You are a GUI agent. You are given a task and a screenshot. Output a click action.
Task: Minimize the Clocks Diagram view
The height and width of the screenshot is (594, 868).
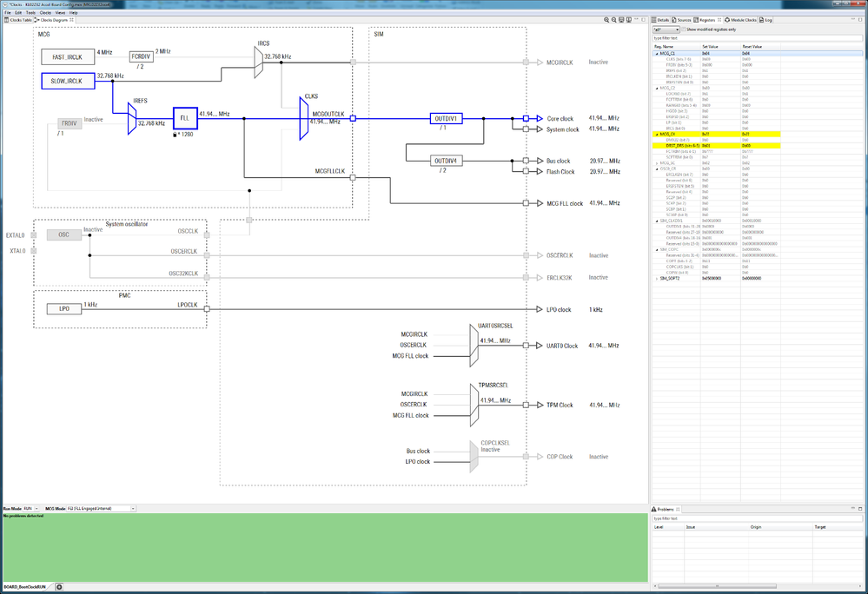pos(635,20)
